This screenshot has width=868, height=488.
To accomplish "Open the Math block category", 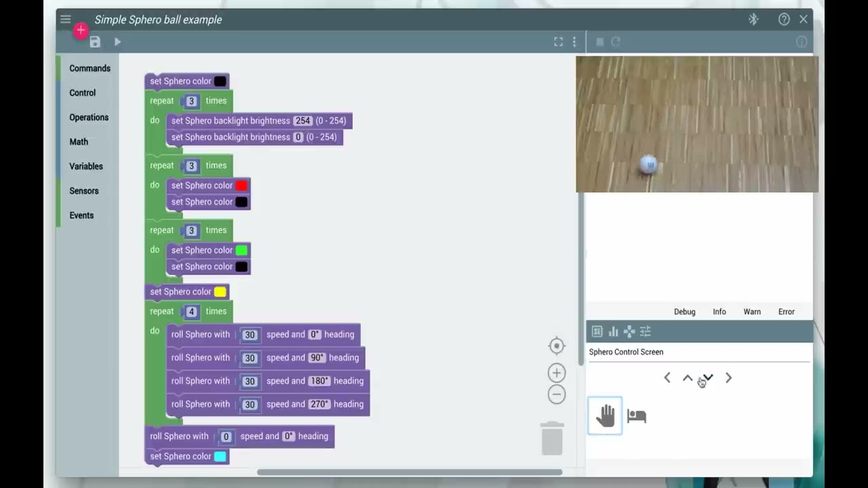I will click(79, 142).
